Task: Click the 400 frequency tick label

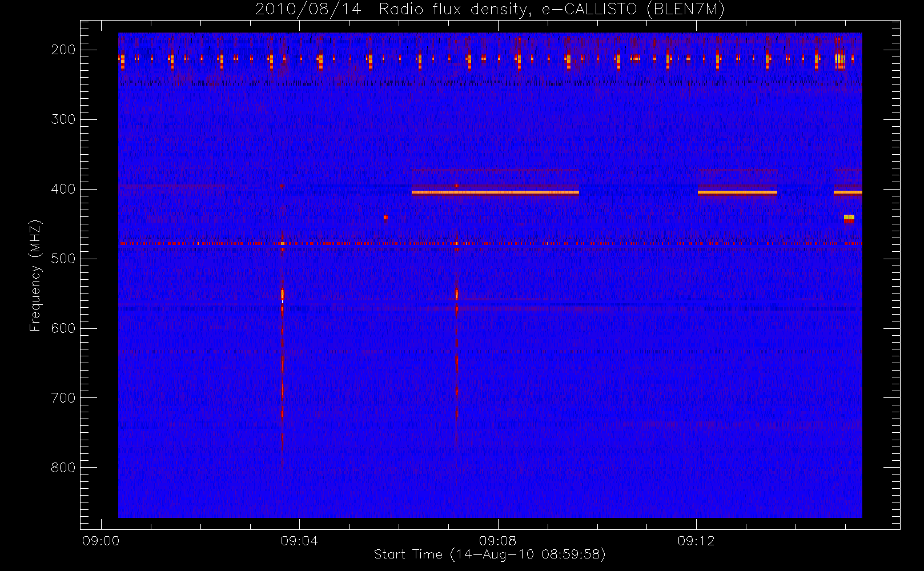Action: (63, 189)
